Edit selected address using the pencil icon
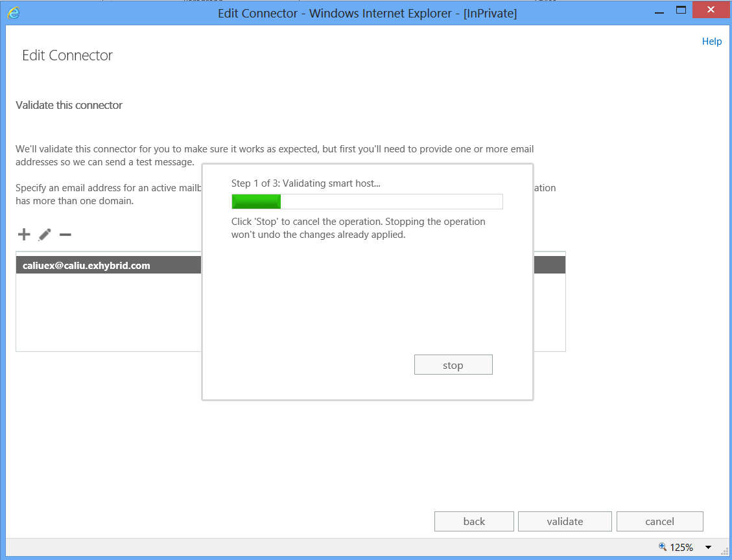Image resolution: width=732 pixels, height=560 pixels. (43, 234)
